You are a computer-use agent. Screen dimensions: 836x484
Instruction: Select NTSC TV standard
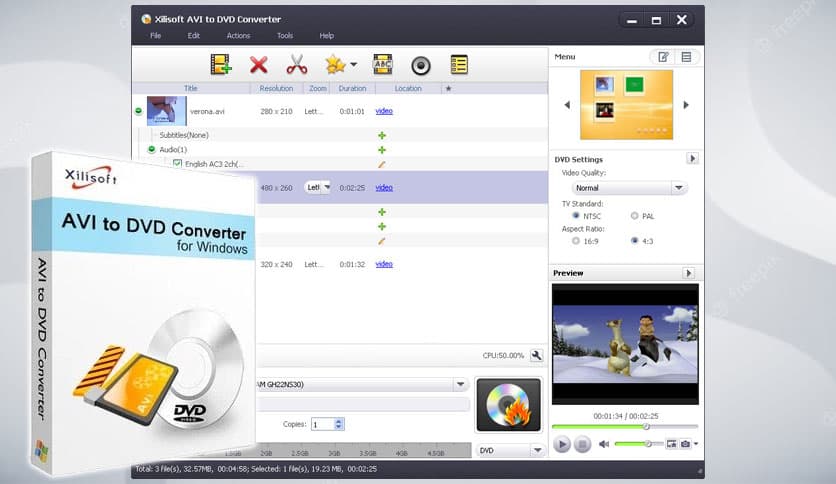576,215
